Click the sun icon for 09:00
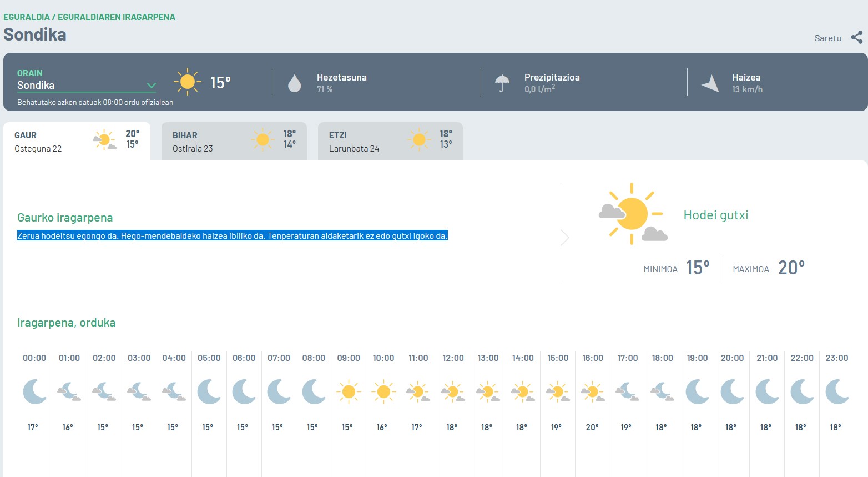 pos(349,391)
